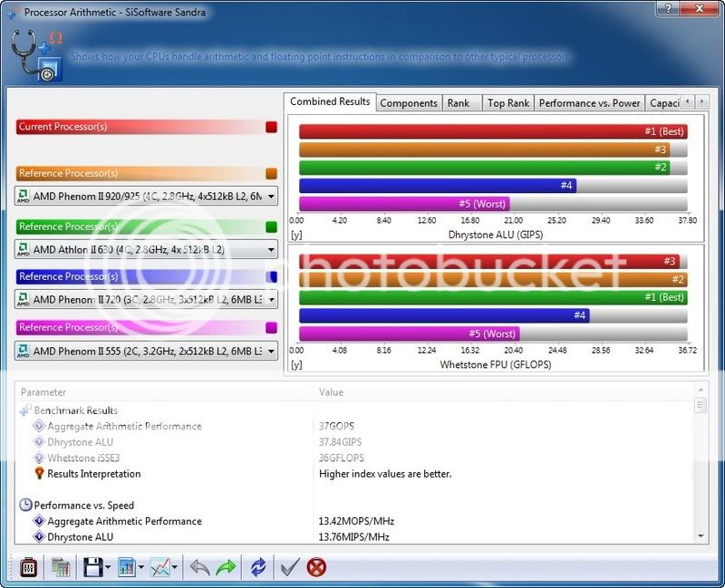Click the clock icon beside Performance vs. Speed
Screen dimensions: 725x588
(25, 505)
